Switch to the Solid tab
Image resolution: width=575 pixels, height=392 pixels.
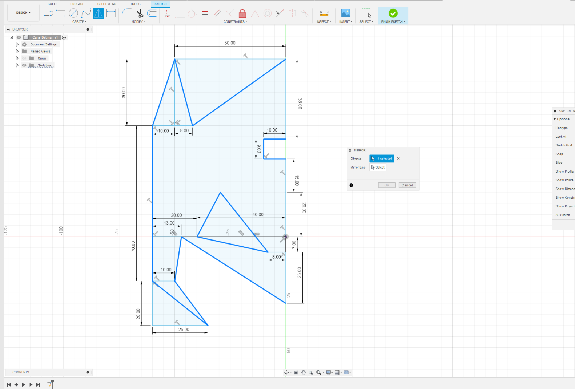[52, 4]
